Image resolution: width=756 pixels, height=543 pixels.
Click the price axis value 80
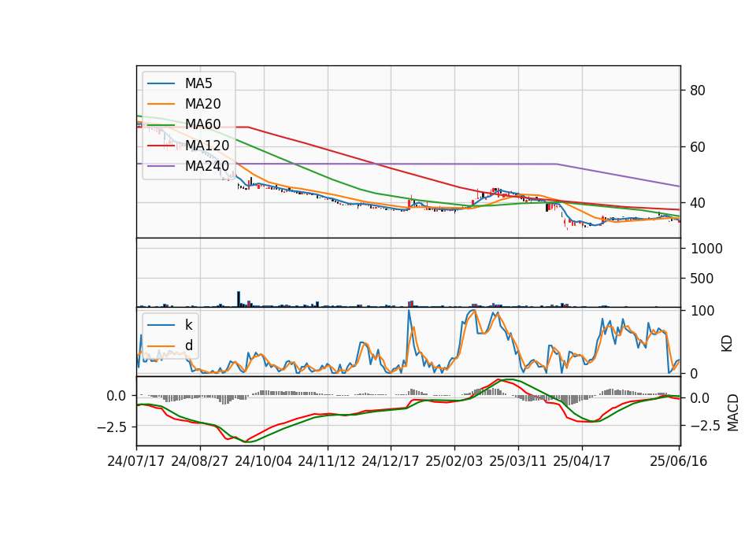(698, 90)
